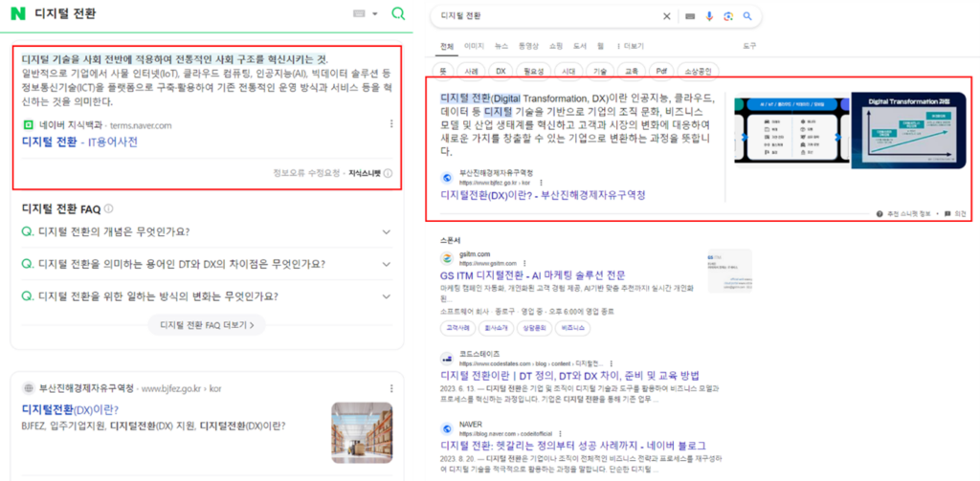
Task: Click the 비즈니스 chip under GS ITM
Action: [573, 327]
